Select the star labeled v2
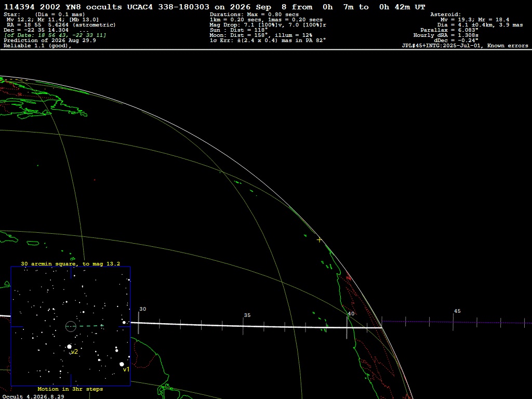532x399 pixels. click(69, 347)
